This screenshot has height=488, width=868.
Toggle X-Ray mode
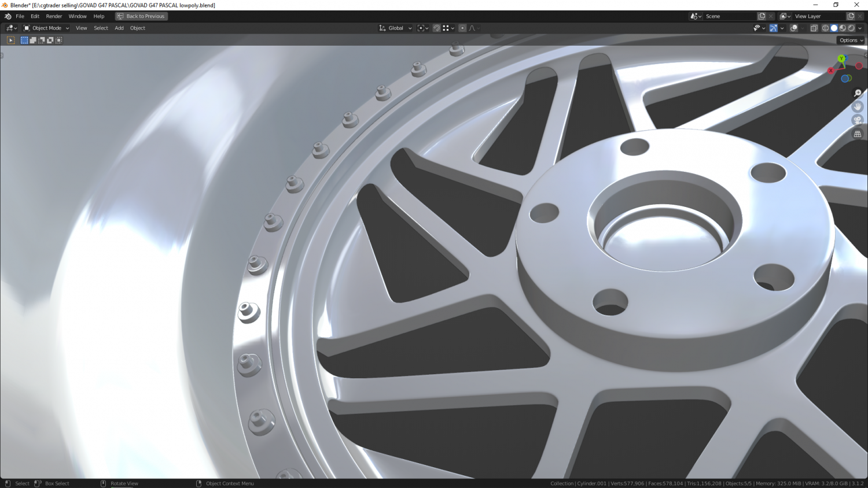tap(814, 28)
